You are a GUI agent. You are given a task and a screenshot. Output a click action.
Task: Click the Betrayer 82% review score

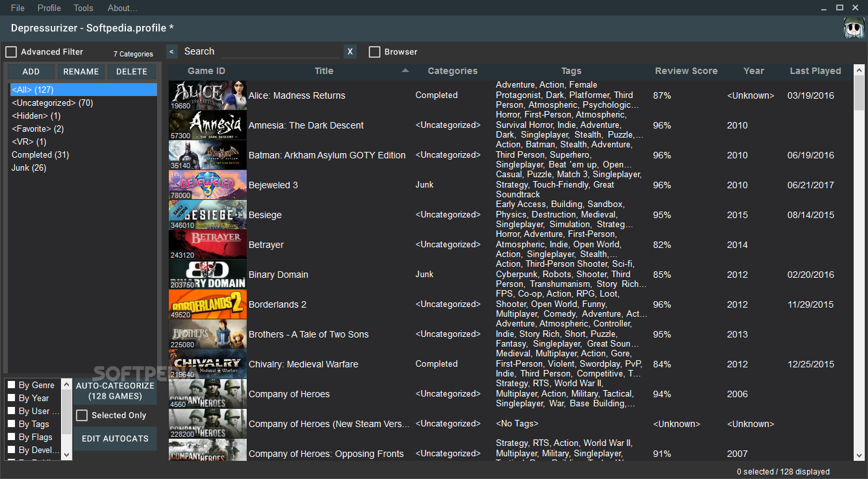coord(662,245)
